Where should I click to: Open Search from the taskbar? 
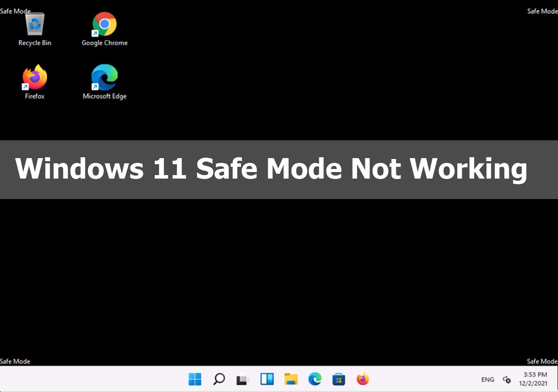tap(219, 379)
